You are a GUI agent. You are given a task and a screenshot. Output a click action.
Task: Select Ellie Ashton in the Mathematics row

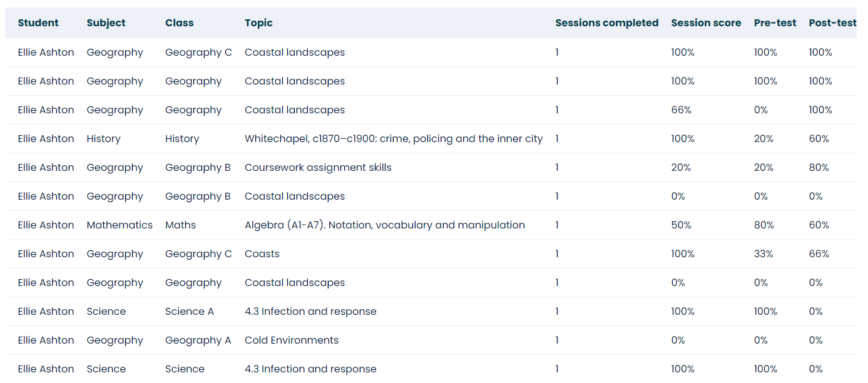click(x=46, y=225)
